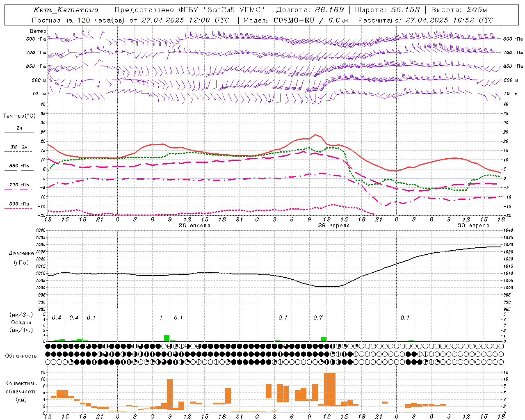Click the 'Конвективн.' convective cloud label
This screenshot has width=525, height=420.
pyautogui.click(x=21, y=383)
